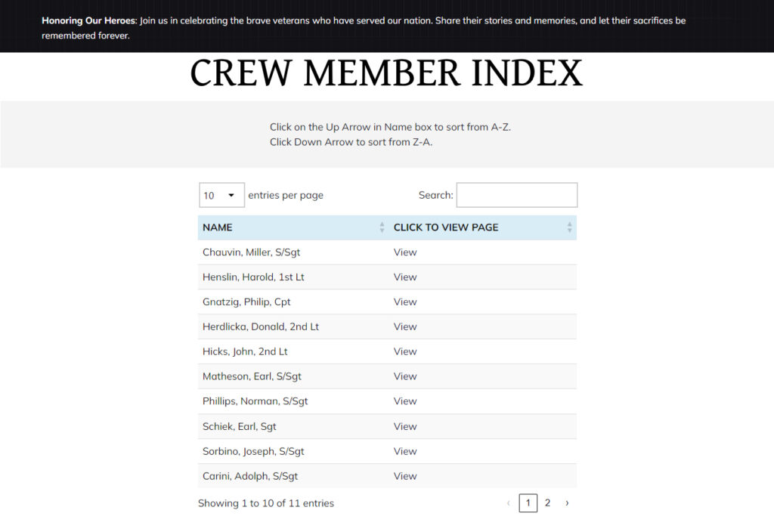This screenshot has width=774, height=532.
Task: Sort by the NAME column header
Action: [218, 227]
